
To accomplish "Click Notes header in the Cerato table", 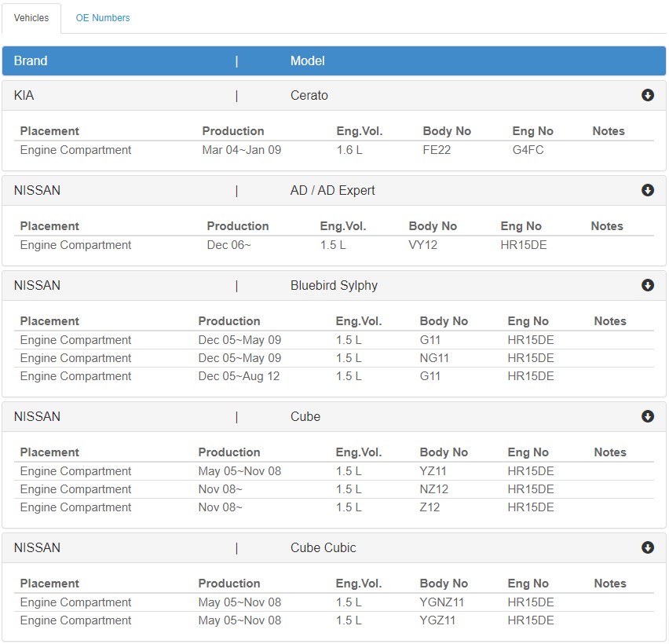I will 609,131.
